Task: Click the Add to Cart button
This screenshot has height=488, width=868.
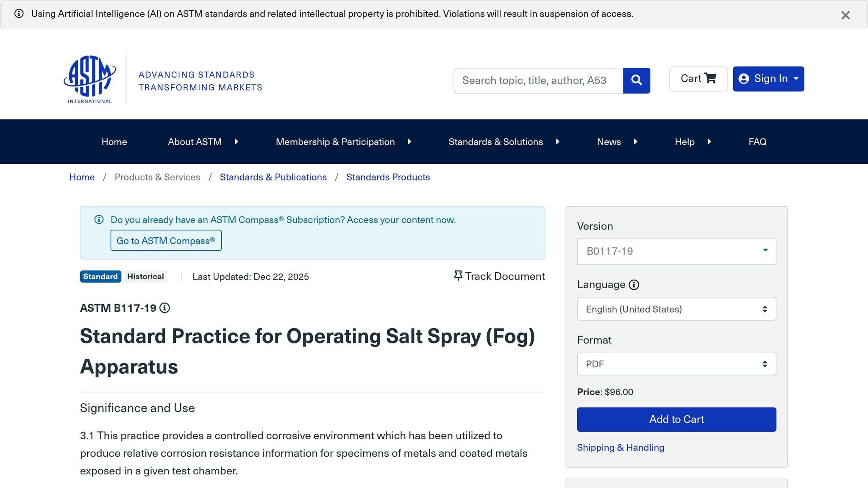Action: tap(676, 419)
